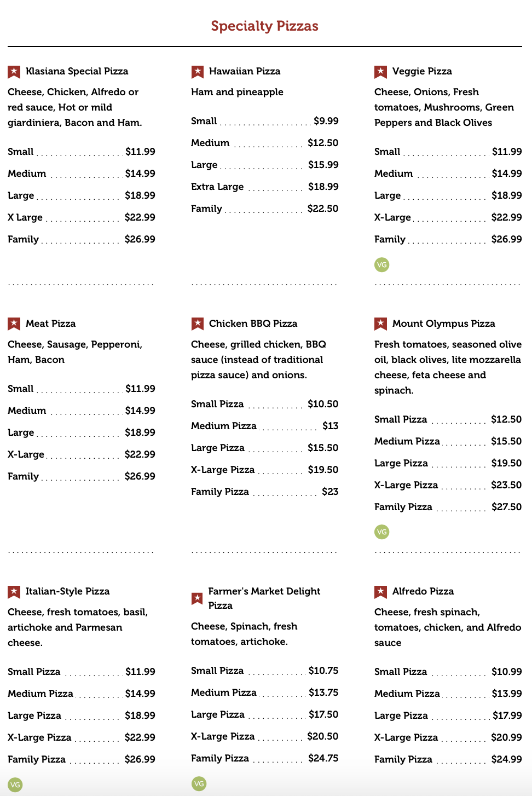Click the star badge beside Veggie Pizza
The height and width of the screenshot is (796, 532).
tap(381, 72)
